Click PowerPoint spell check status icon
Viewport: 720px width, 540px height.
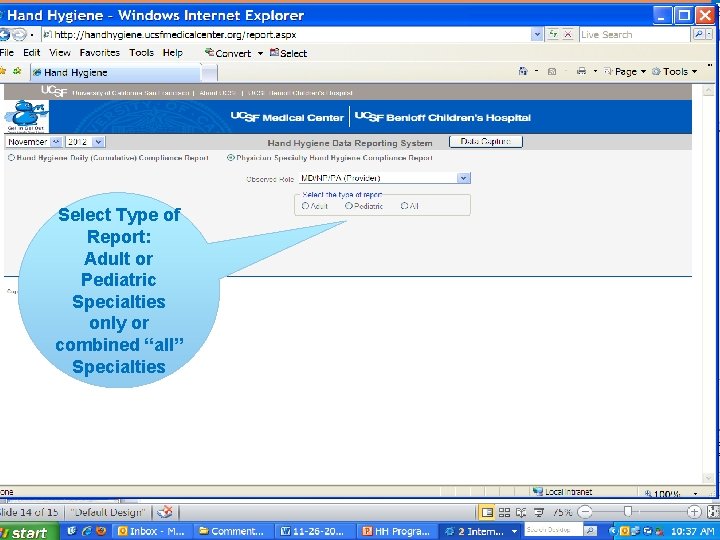pyautogui.click(x=164, y=512)
